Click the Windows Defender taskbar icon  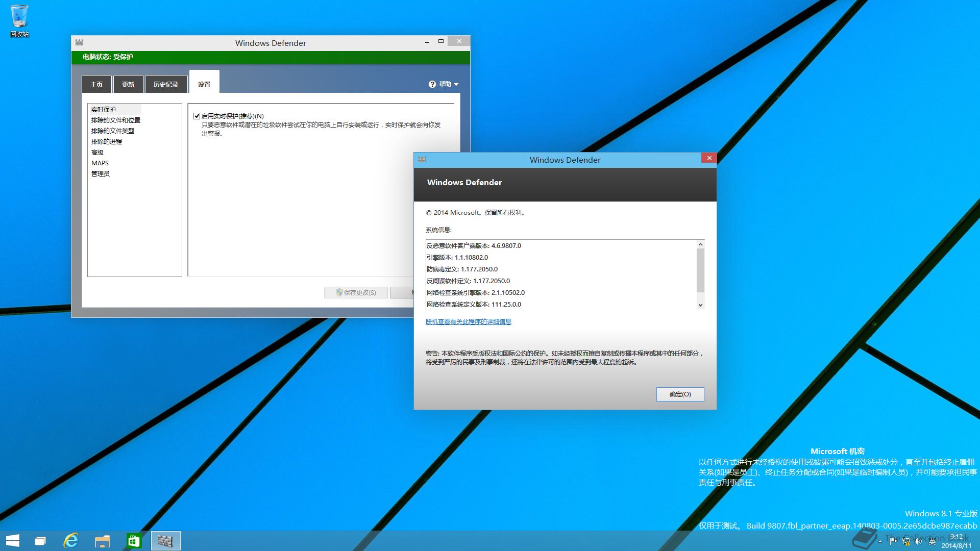tap(165, 541)
